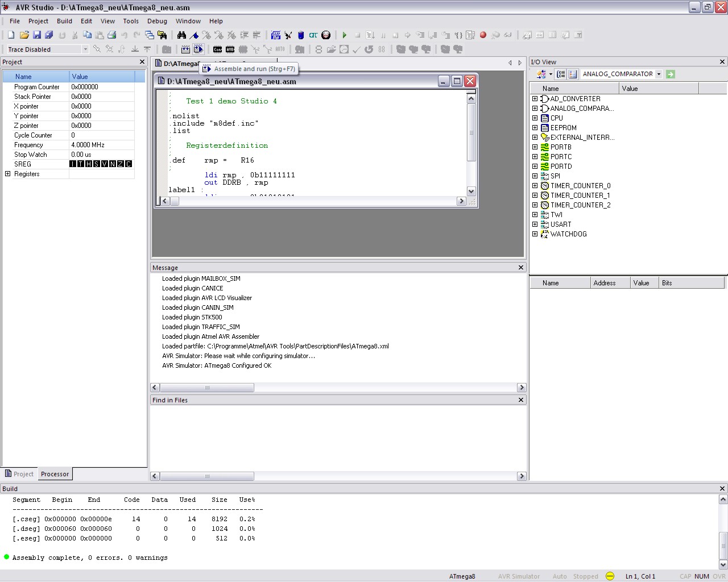Image resolution: width=728 pixels, height=582 pixels.
Task: Expand the CPU tree node
Action: point(535,118)
